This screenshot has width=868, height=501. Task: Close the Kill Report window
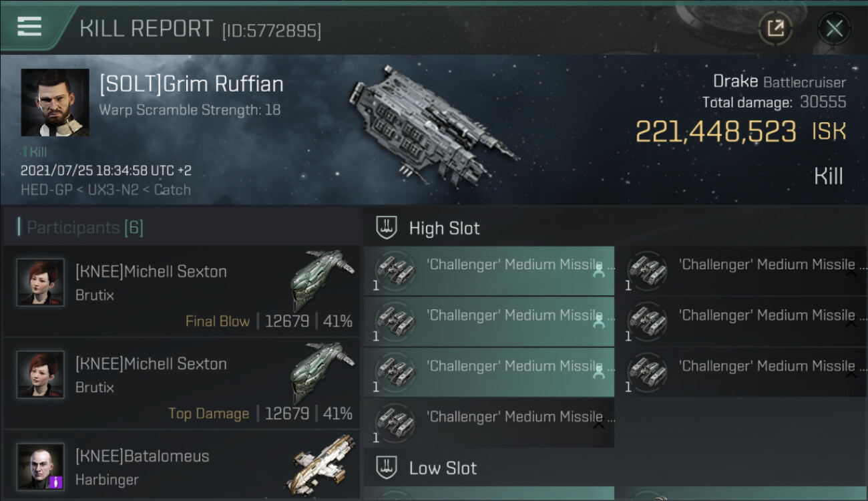(x=834, y=28)
